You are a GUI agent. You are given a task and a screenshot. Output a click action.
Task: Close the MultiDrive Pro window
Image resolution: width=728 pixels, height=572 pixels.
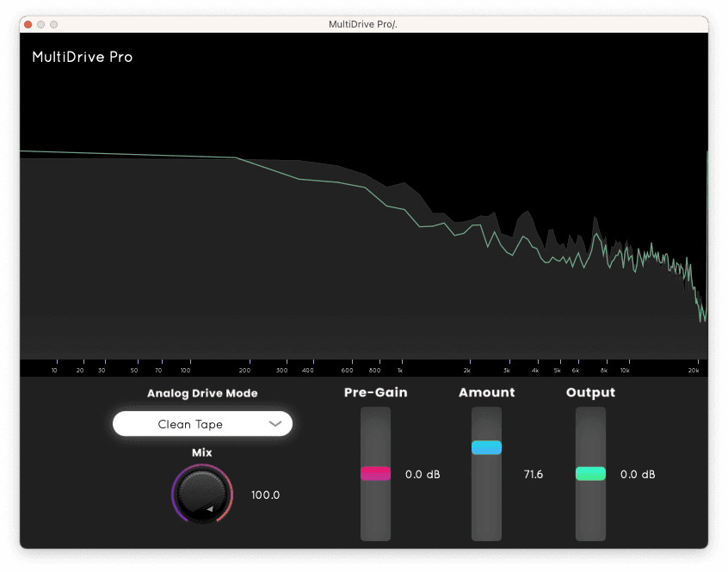[x=28, y=24]
